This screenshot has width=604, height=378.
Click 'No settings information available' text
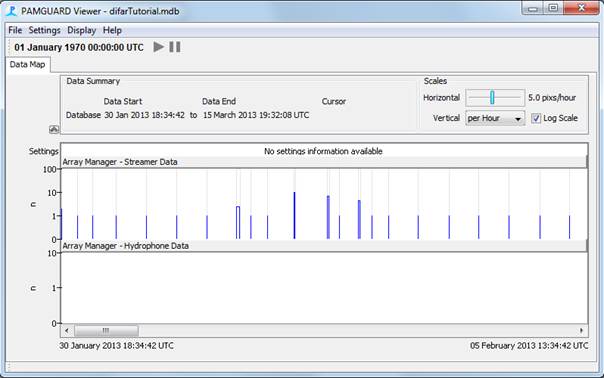(x=323, y=151)
